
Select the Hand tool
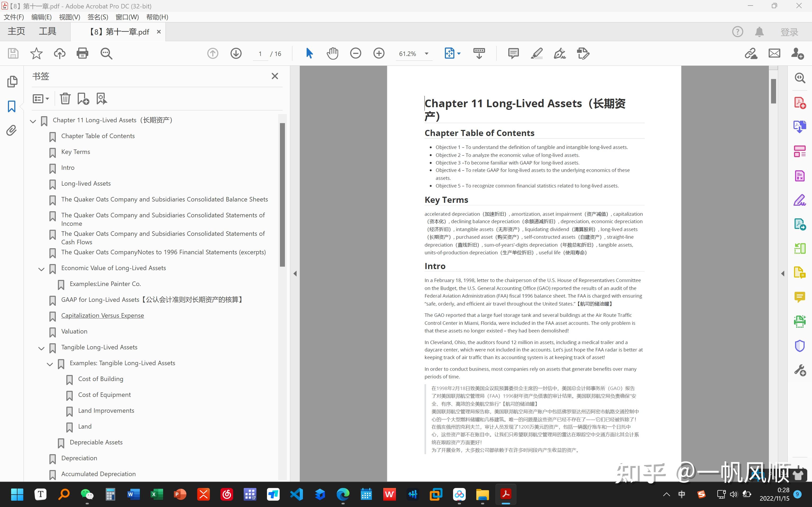[x=332, y=53]
